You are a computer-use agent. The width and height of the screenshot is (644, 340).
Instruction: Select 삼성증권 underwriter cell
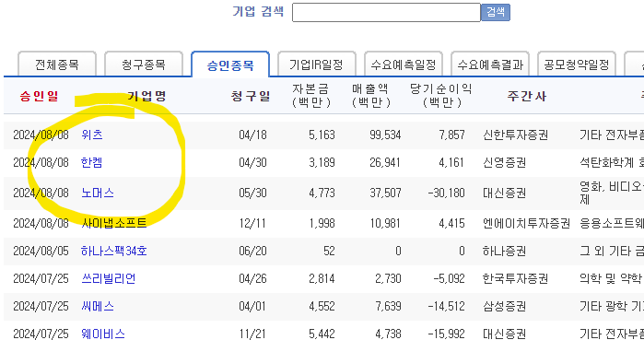click(x=504, y=306)
